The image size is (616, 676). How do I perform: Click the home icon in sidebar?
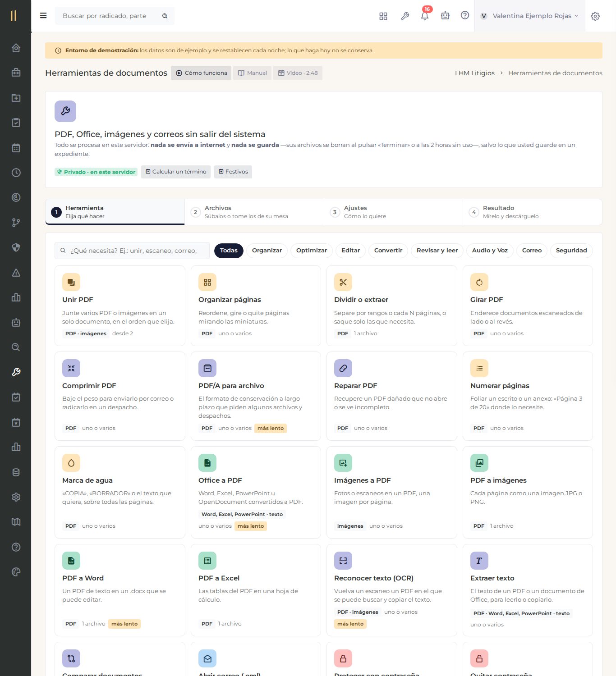(16, 48)
